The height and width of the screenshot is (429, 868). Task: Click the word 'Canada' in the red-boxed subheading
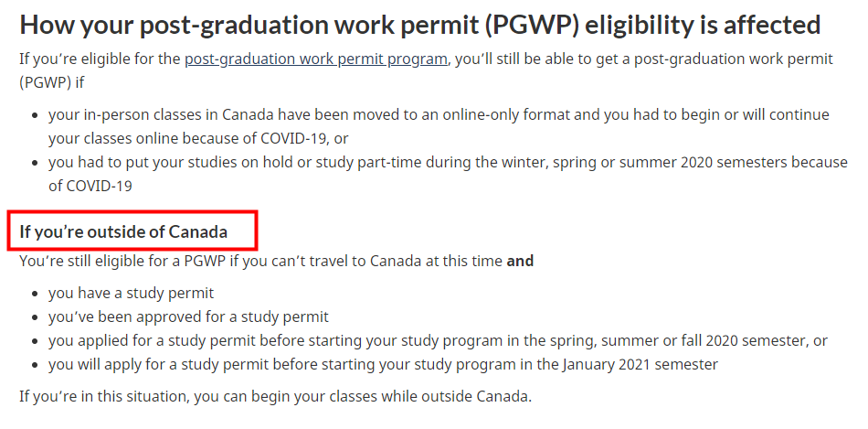[x=197, y=231]
